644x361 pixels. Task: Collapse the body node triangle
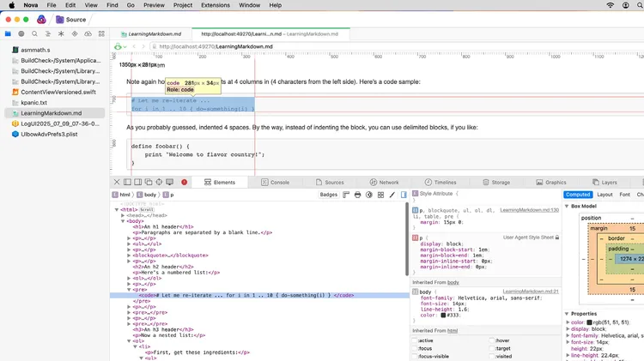coord(123,221)
